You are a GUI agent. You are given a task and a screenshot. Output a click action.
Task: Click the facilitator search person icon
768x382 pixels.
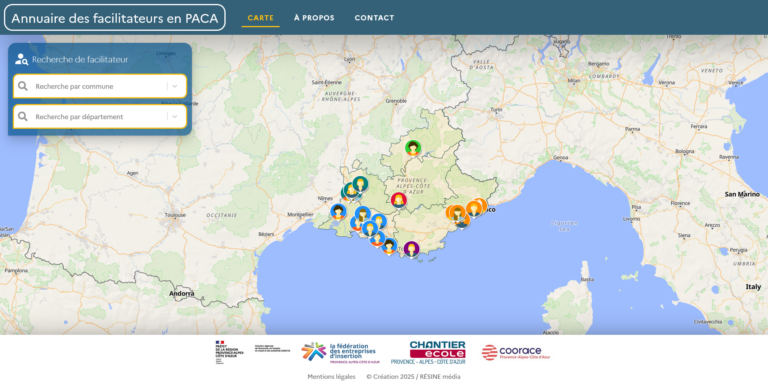point(21,59)
